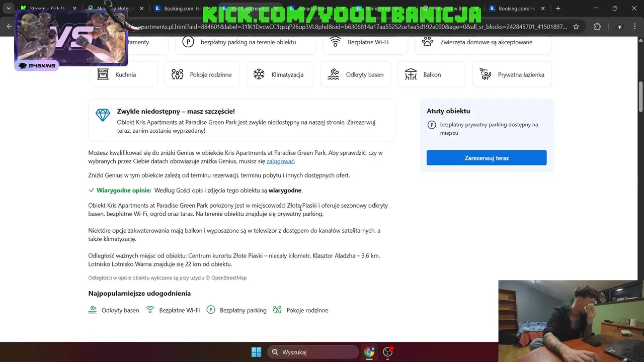Click the green Wi-Fi icon in popular amenities
This screenshot has height=362, width=644.
pyautogui.click(x=150, y=310)
